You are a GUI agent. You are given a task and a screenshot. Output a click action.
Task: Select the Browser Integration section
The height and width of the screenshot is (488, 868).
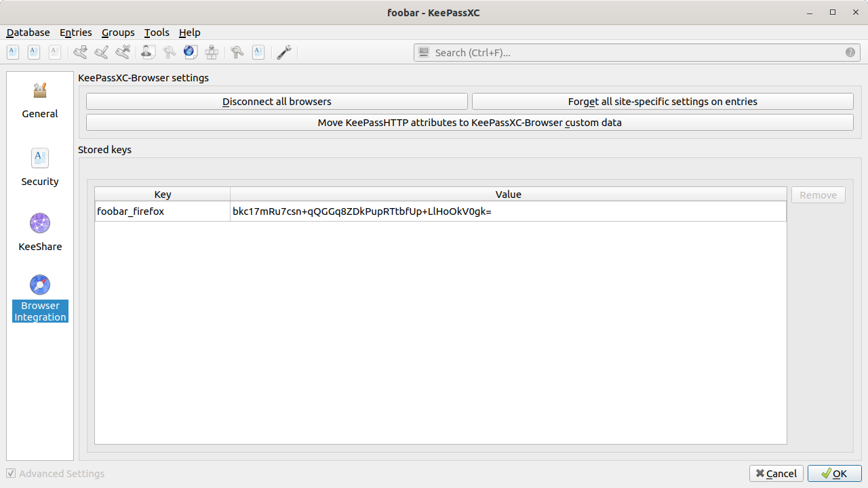[40, 298]
